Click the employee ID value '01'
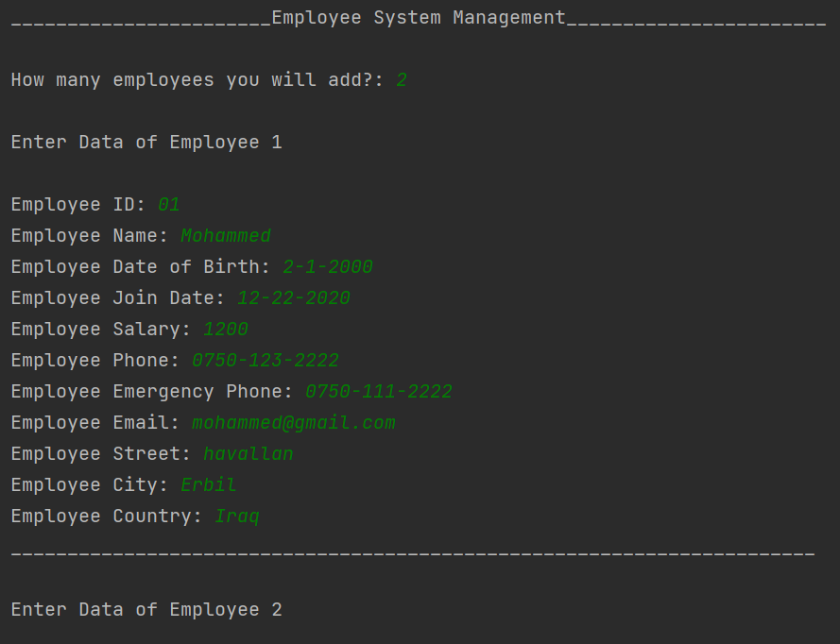The width and height of the screenshot is (840, 644). (x=169, y=205)
